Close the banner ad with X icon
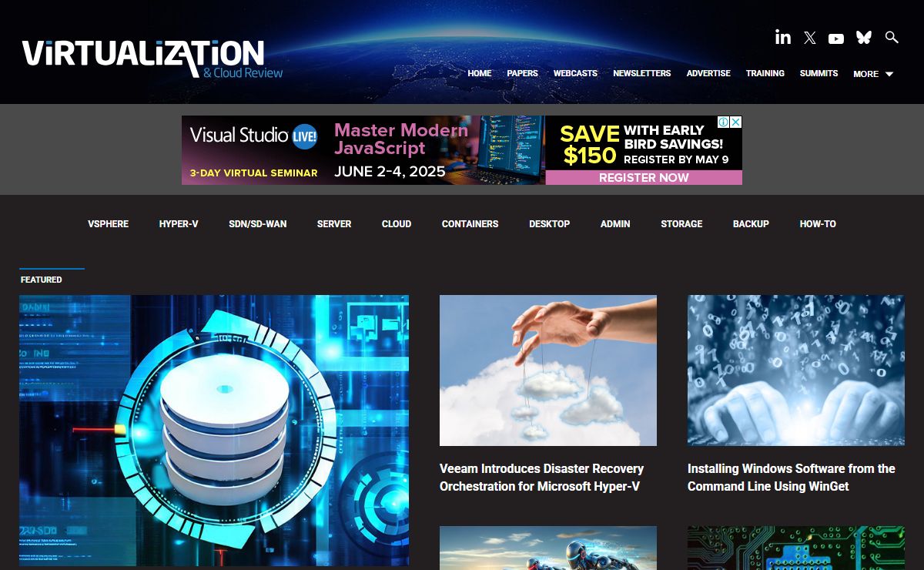The height and width of the screenshot is (570, 924). point(736,122)
